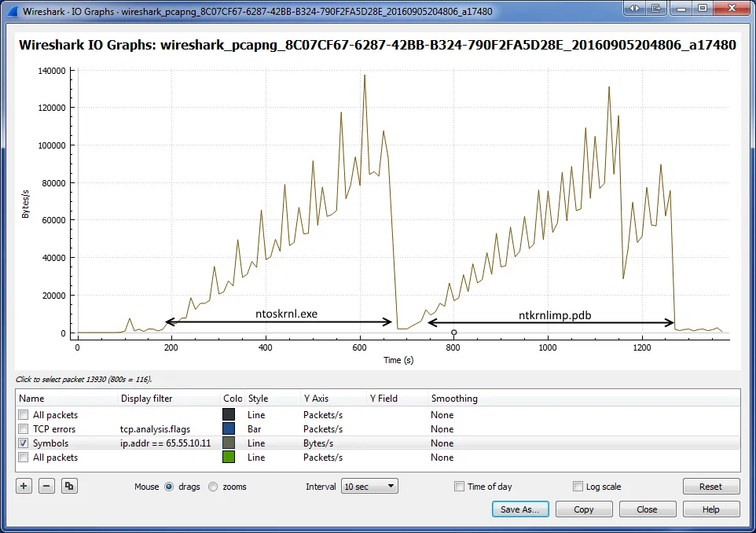
Task: Enable the green All packets graph checkbox
Action: point(23,457)
